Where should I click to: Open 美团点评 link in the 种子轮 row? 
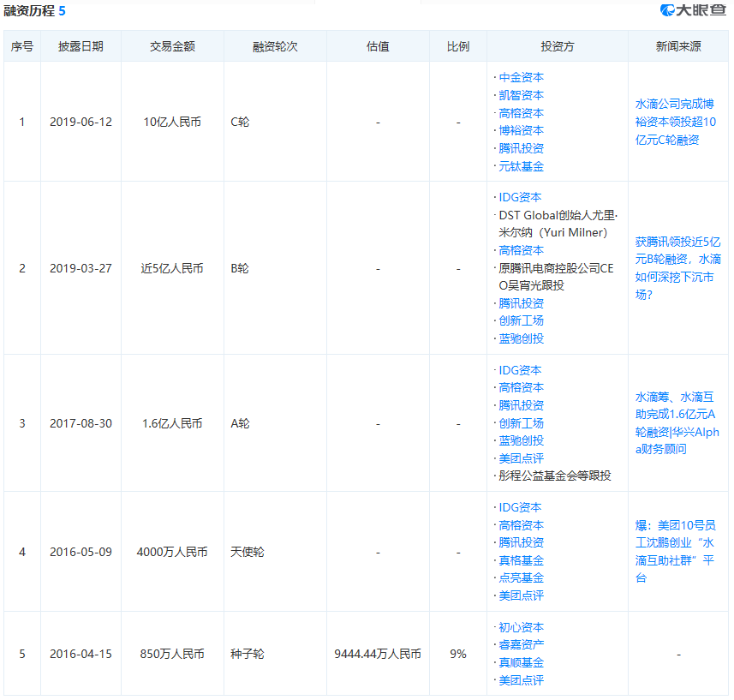521,680
